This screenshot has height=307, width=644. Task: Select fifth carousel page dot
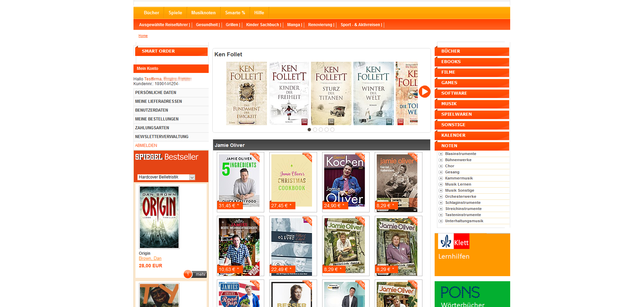coord(332,130)
